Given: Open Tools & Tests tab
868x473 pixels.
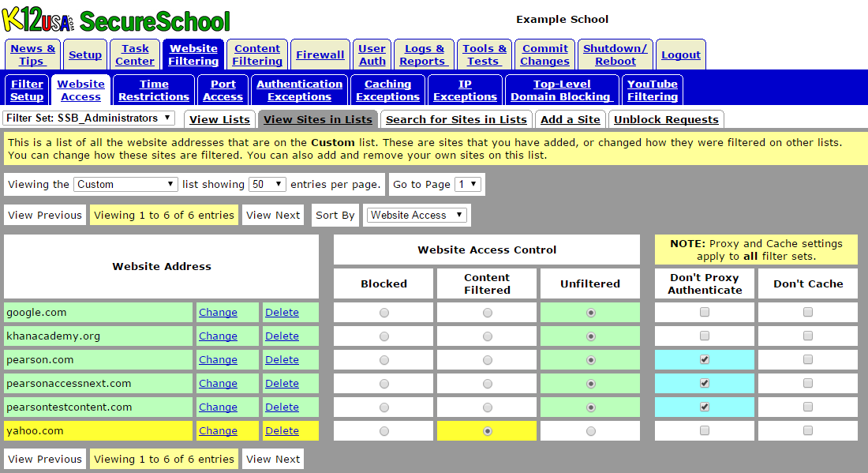Looking at the screenshot, I should coord(485,54).
